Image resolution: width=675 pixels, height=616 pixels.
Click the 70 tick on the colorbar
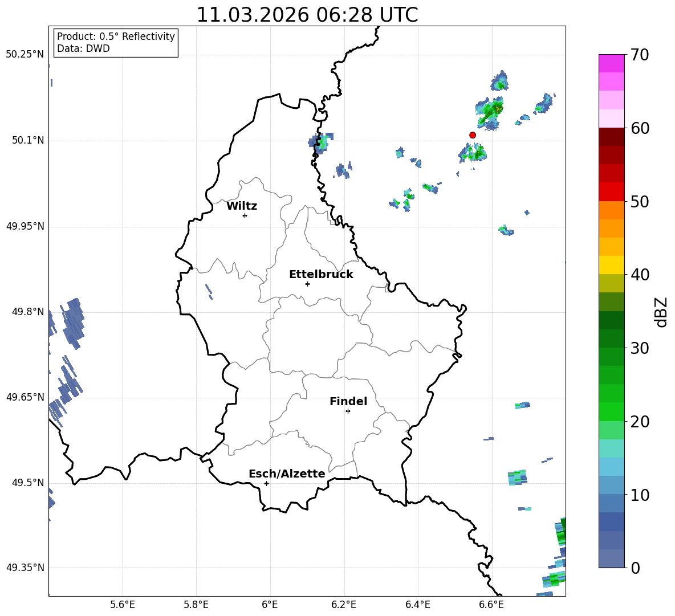coord(640,55)
